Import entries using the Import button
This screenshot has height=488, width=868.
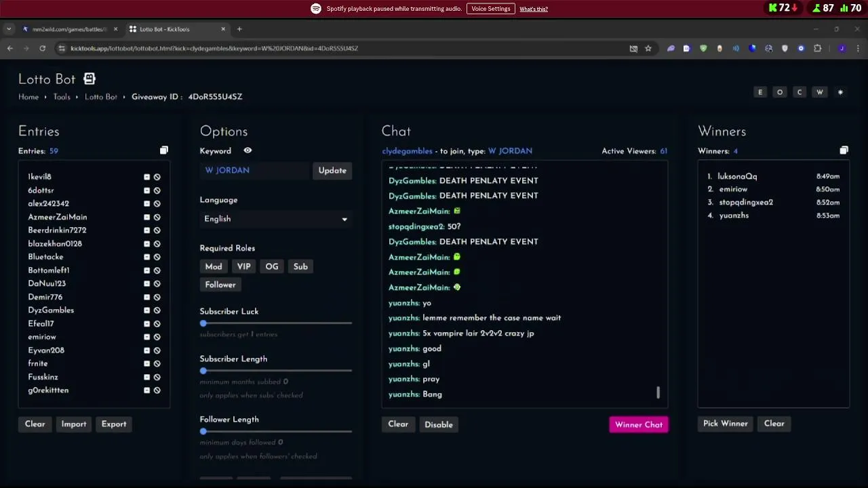click(74, 424)
